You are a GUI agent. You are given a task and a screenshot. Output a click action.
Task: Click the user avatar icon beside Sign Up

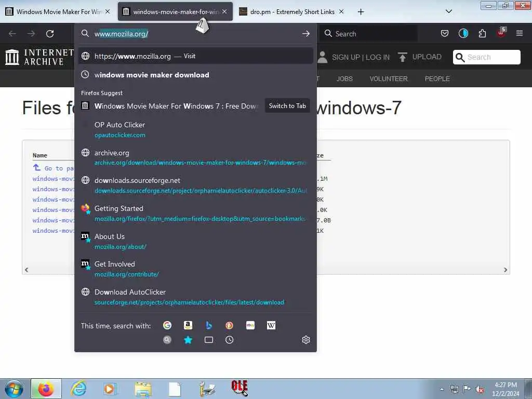tap(323, 57)
